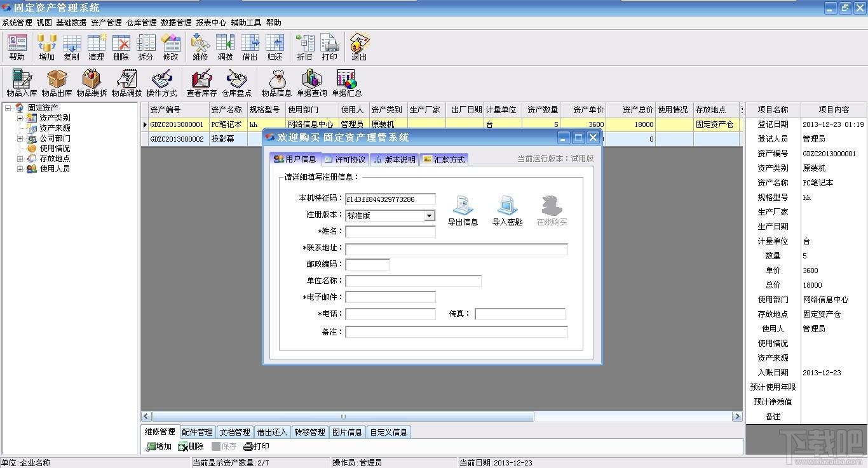
Task: Open 仓库盘点 warehouse stocktake icon
Action: coord(236,83)
